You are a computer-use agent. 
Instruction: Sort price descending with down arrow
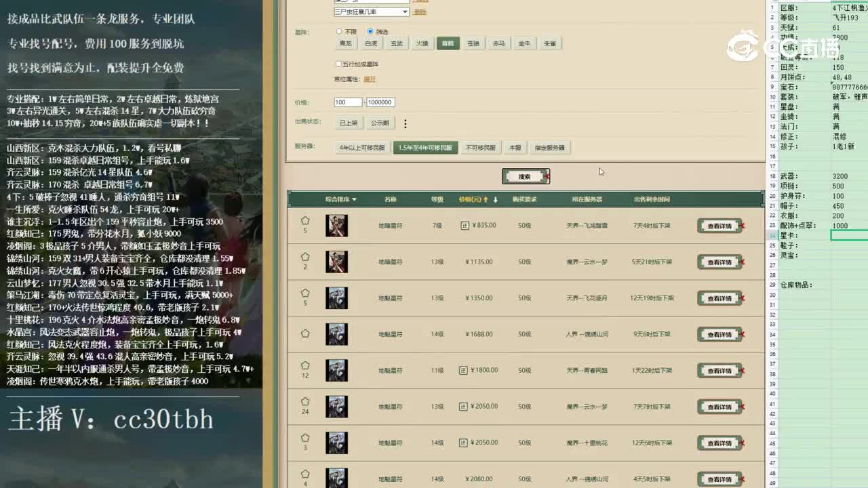(x=496, y=199)
